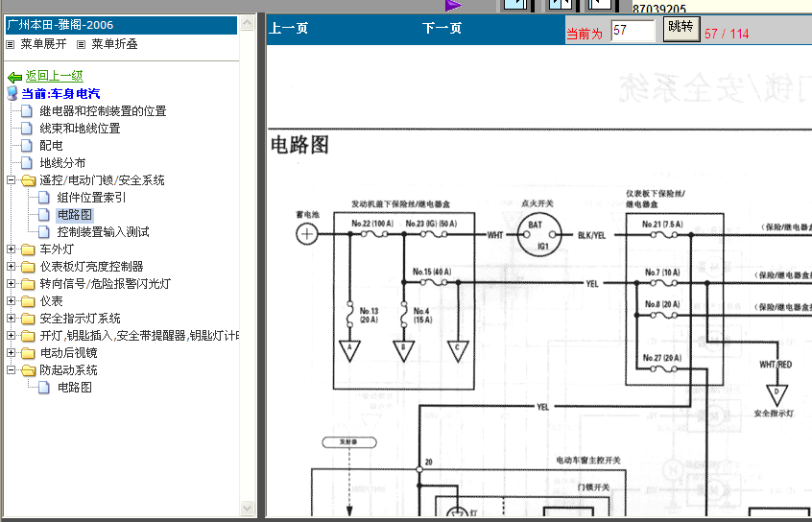Collapse the 防起动系统 folder

11,370
